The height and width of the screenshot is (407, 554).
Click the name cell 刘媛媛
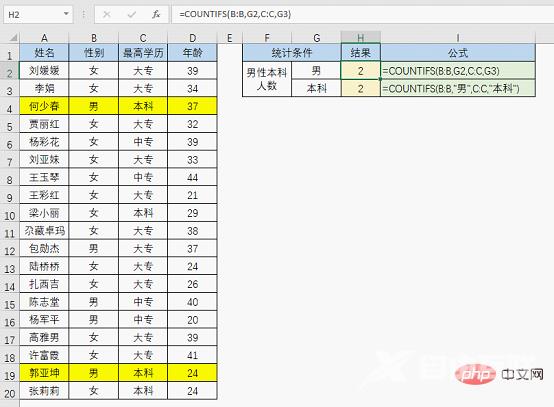(44, 71)
